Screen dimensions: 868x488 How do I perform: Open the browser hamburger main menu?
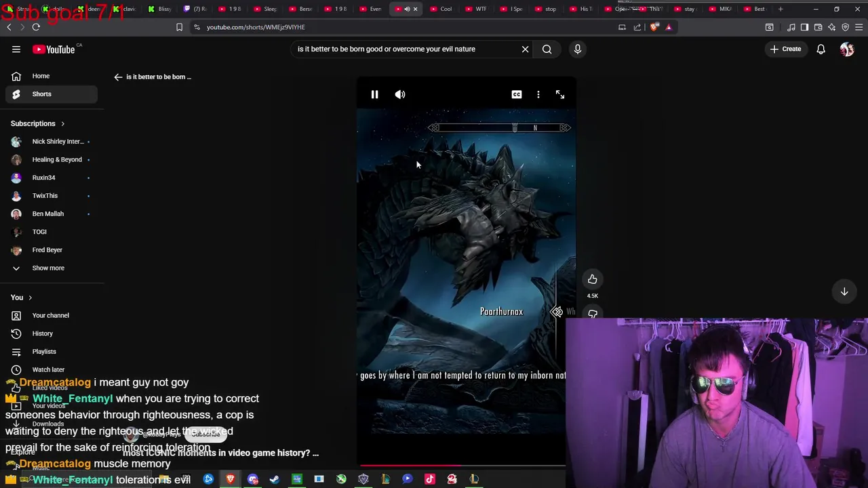pyautogui.click(x=859, y=27)
